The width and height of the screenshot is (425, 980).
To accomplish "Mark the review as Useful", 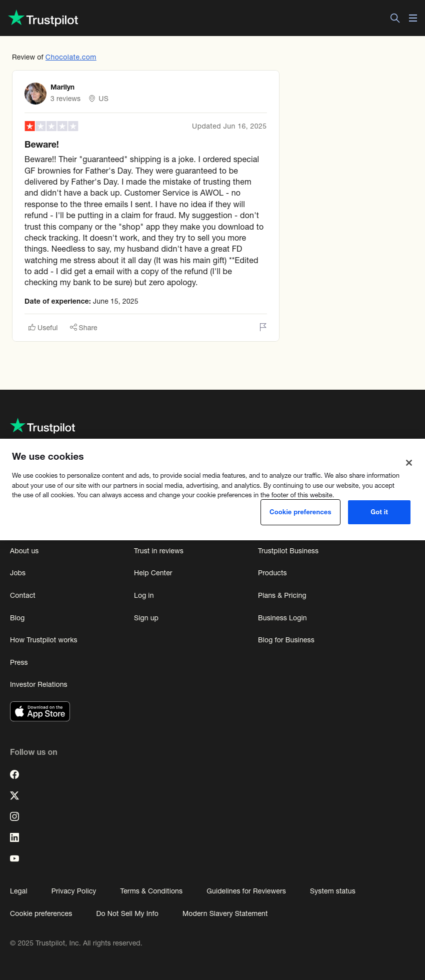I will click(43, 328).
